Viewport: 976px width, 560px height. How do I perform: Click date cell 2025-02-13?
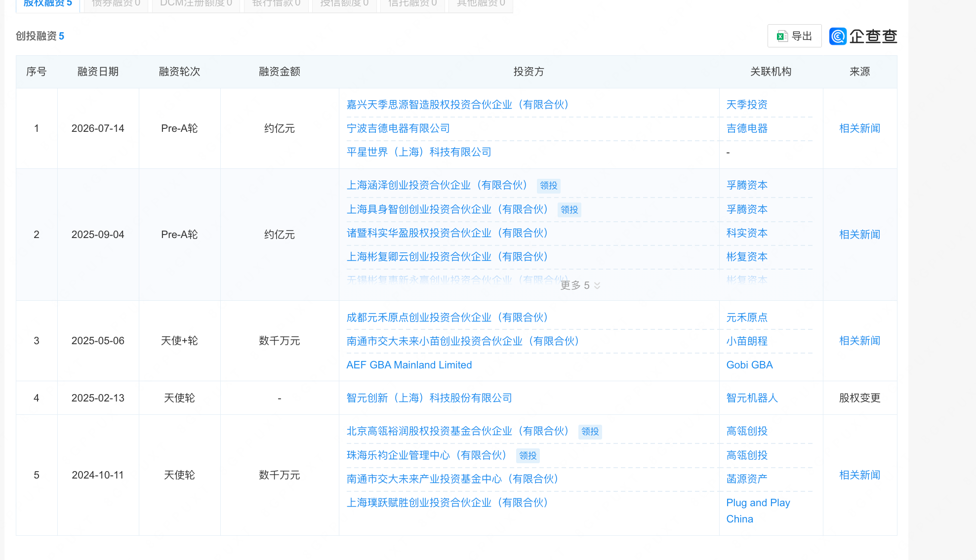pos(98,398)
